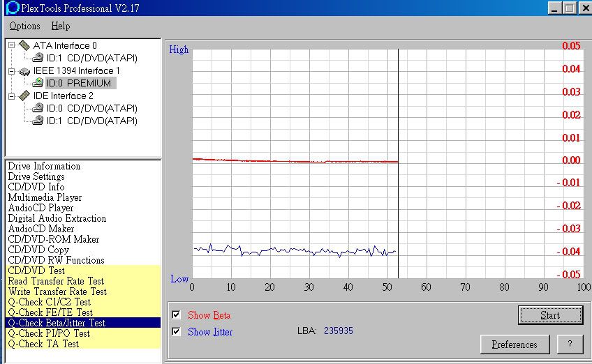Collapse the IDE Interface 2 node

(x=12, y=96)
